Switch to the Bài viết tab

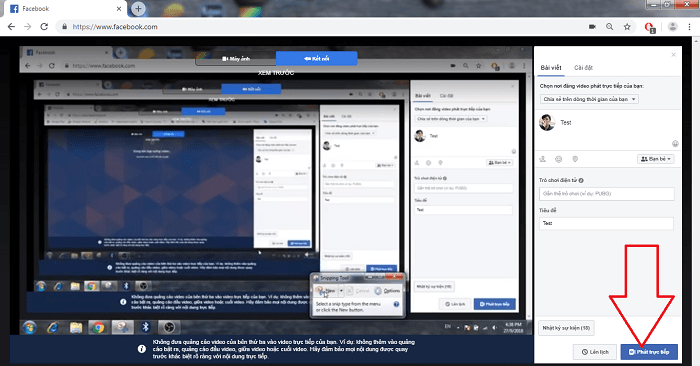[x=550, y=68]
